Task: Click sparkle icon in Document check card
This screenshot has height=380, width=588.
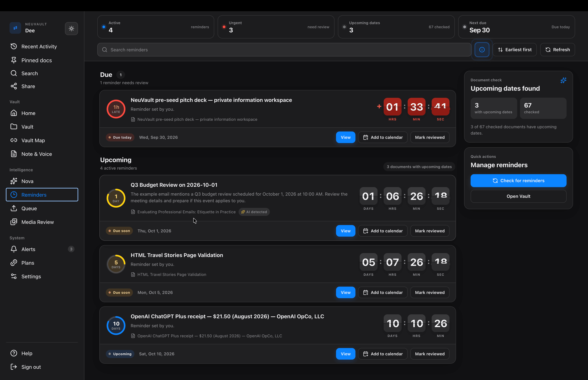Action: 563,80
